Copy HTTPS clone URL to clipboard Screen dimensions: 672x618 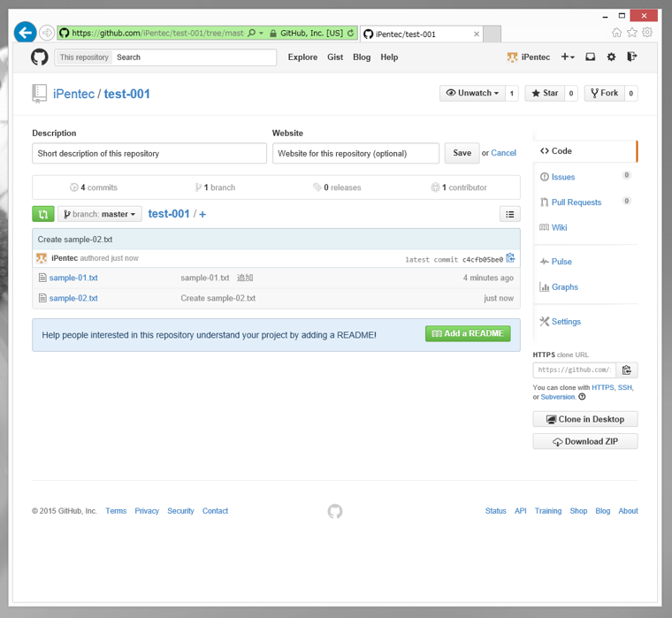pos(627,370)
